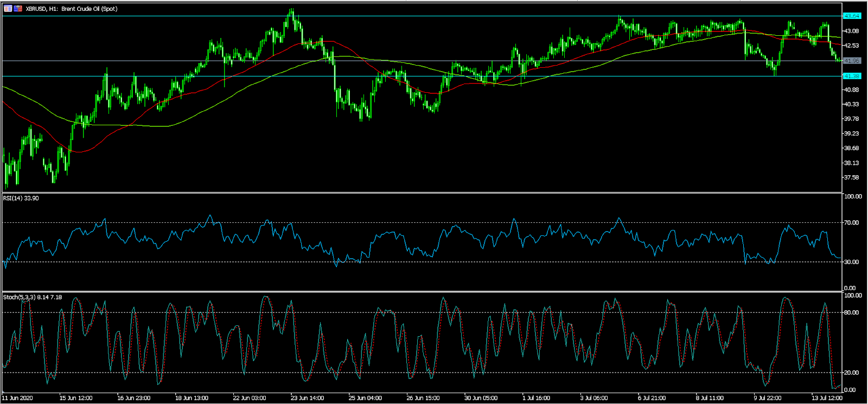Screen dimensions: 868x404
Task: Click the RSI(14) 33.90 indicator label
Action: [x=21, y=198]
